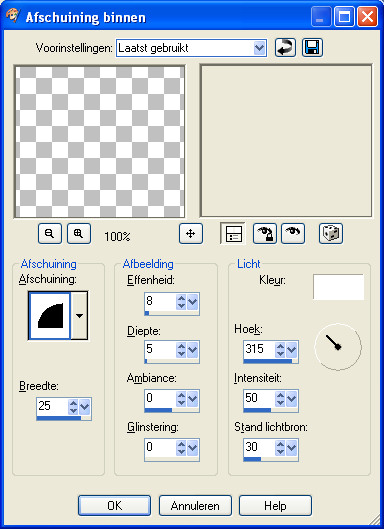384x529 pixels.
Task: Click the Hoek angle dial control
Action: coord(338,347)
